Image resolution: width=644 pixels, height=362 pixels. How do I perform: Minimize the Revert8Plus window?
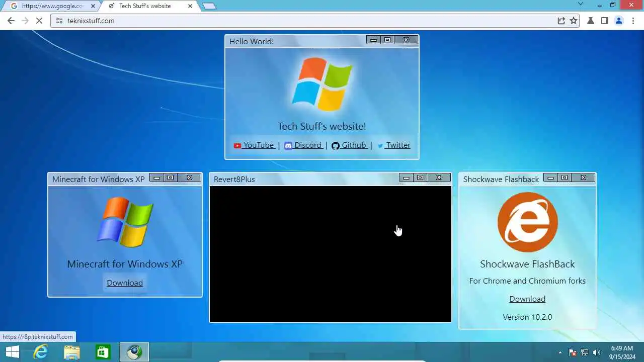click(x=406, y=177)
